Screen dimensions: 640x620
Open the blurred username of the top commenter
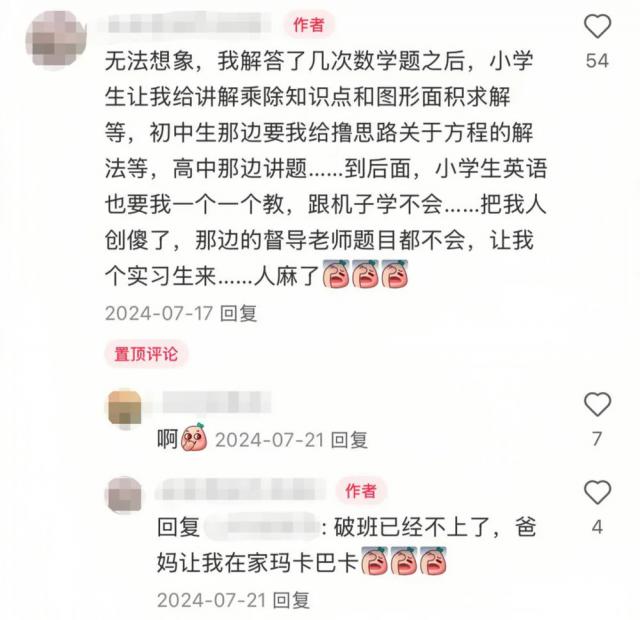(187, 23)
